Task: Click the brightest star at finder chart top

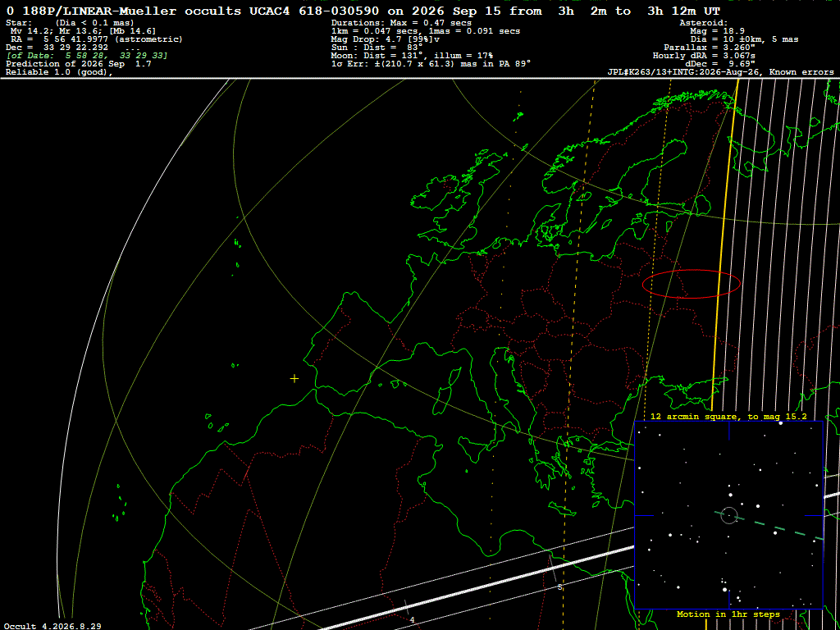Action: click(781, 423)
